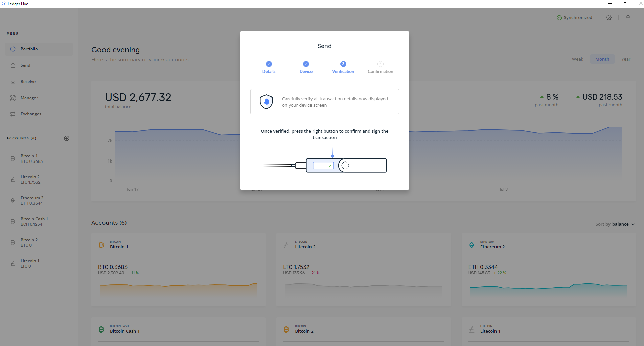Open the Ethereum 2 account card

[549, 269]
